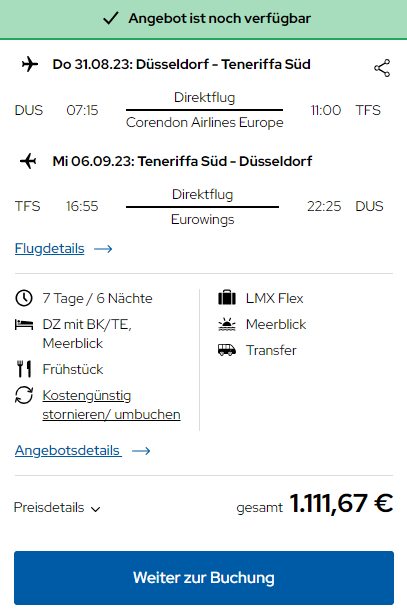The width and height of the screenshot is (407, 615).
Task: Click the suitcase icon beside LMX Flex
Action: click(227, 298)
